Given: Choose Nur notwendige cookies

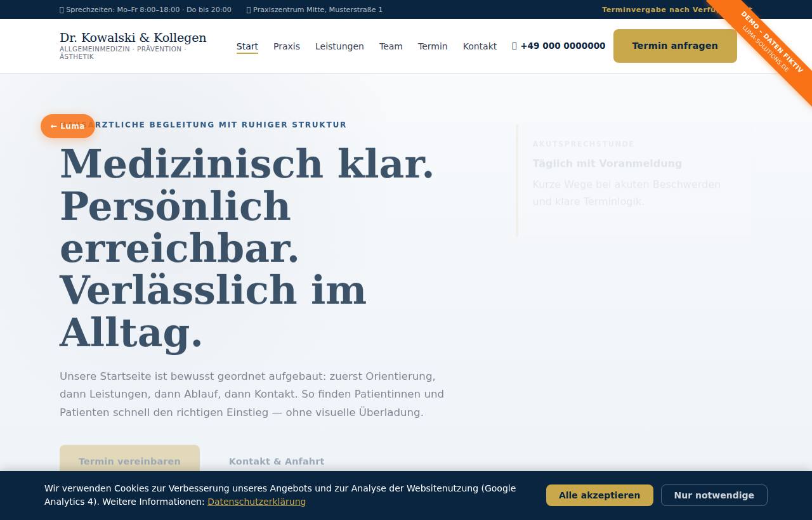Looking at the screenshot, I should point(714,495).
